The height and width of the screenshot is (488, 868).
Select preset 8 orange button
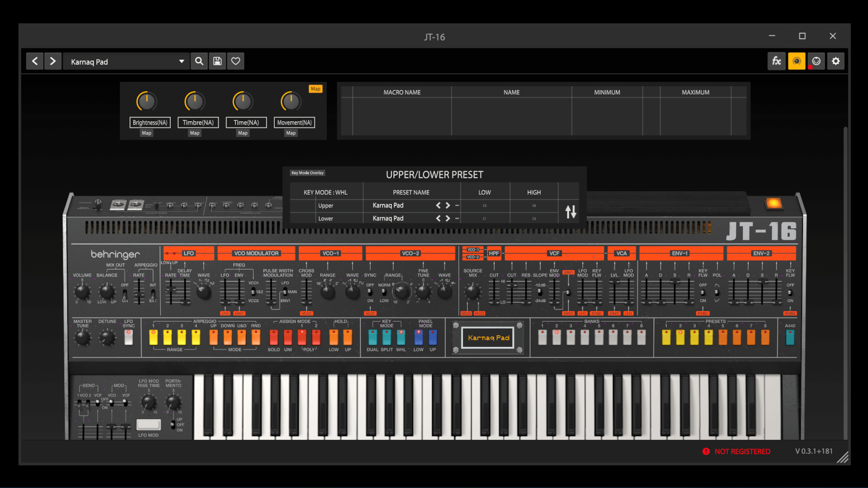[x=765, y=337]
